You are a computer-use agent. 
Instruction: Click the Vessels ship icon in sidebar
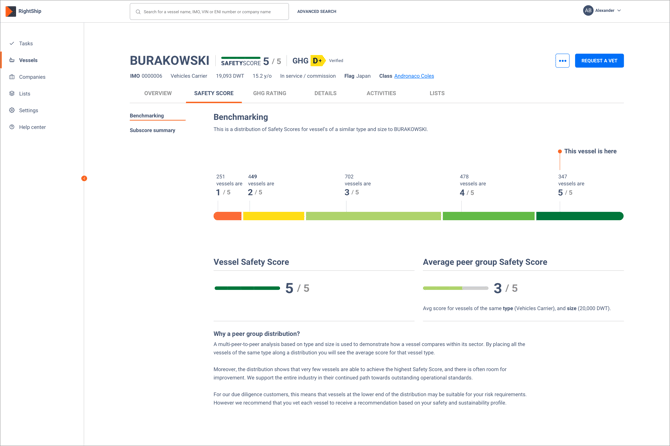(12, 60)
